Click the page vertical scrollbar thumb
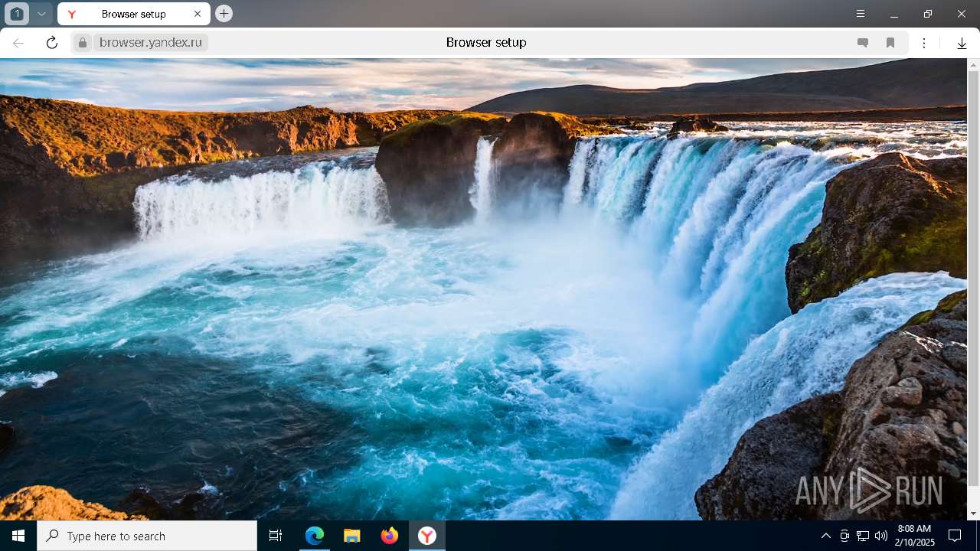Screen dimensions: 980x551 (x=973, y=277)
